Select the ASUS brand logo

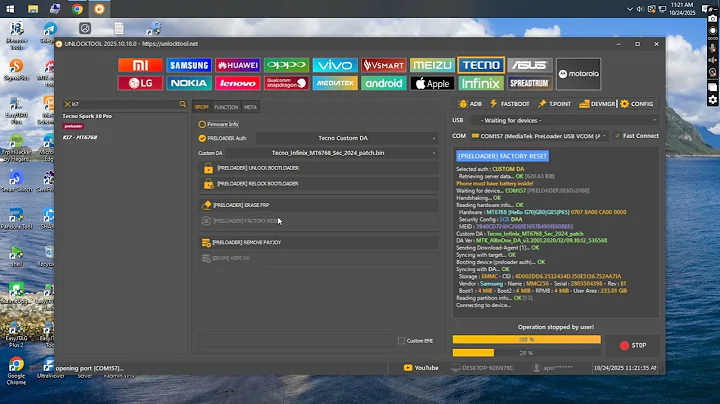pyautogui.click(x=529, y=65)
